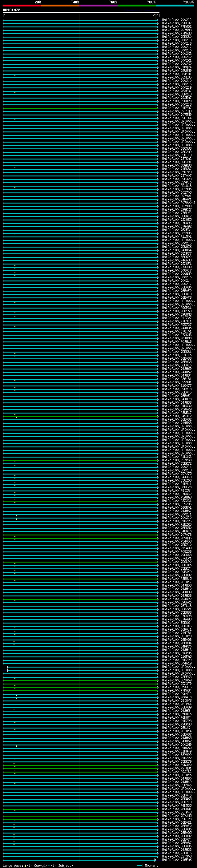197x868 pixels.
Task: Select the UniRef100_Q6XE37 label
Action: tap(177, 91)
